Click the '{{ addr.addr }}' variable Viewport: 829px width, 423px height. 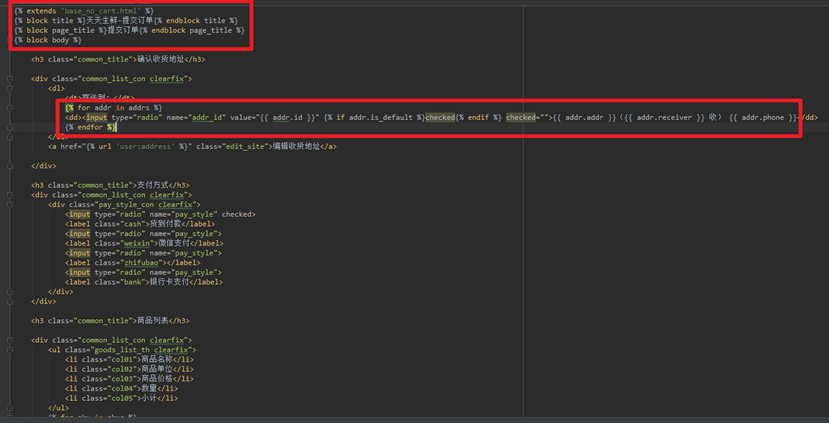584,117
